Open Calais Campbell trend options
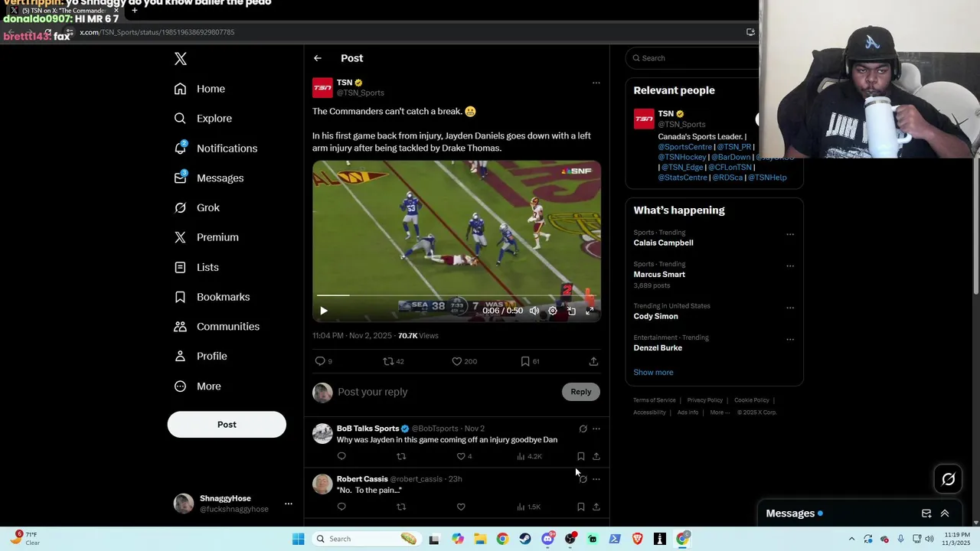Image resolution: width=980 pixels, height=551 pixels. pyautogui.click(x=790, y=235)
